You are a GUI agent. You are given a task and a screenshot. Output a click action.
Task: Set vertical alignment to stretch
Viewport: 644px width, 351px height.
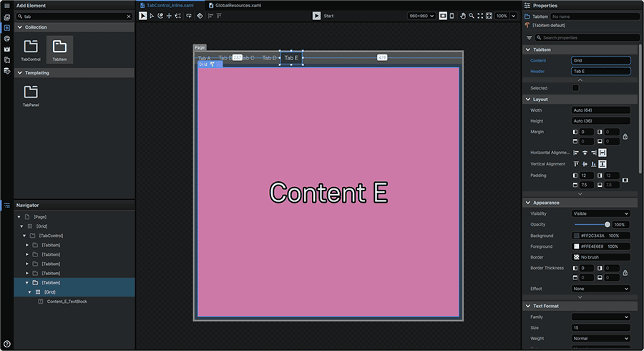[602, 164]
